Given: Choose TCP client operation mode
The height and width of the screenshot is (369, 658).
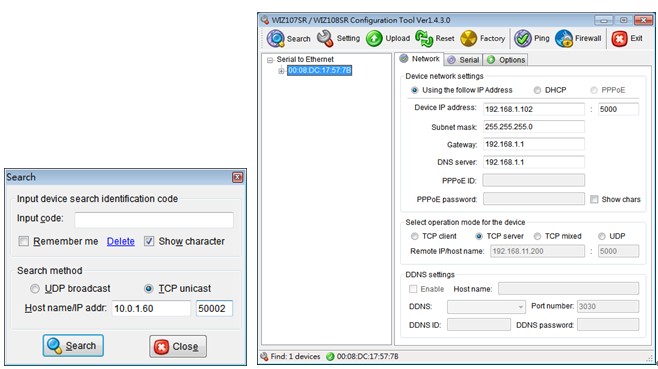Looking at the screenshot, I should pos(415,236).
